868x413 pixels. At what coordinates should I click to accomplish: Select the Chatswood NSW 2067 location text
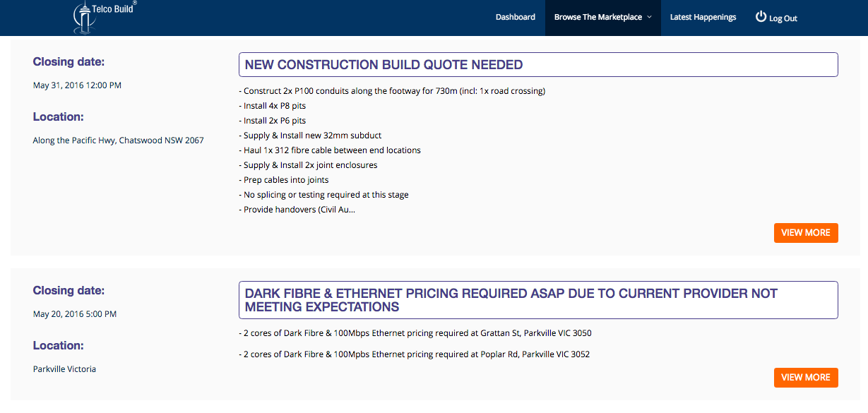pos(118,140)
